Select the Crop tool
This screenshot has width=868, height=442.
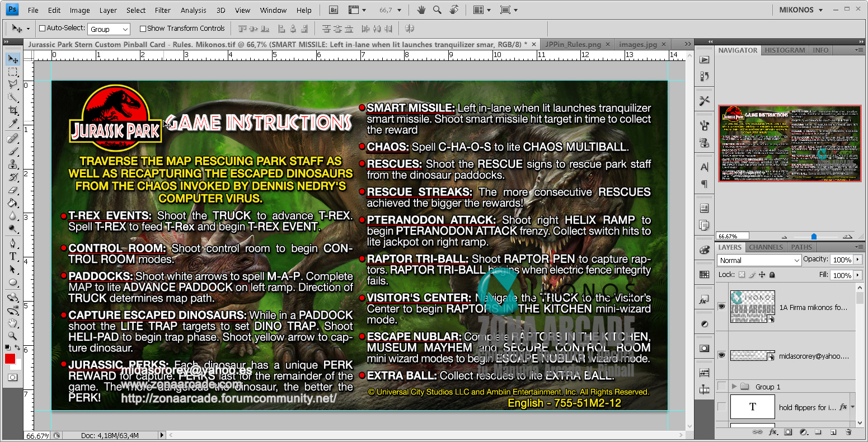(x=13, y=111)
